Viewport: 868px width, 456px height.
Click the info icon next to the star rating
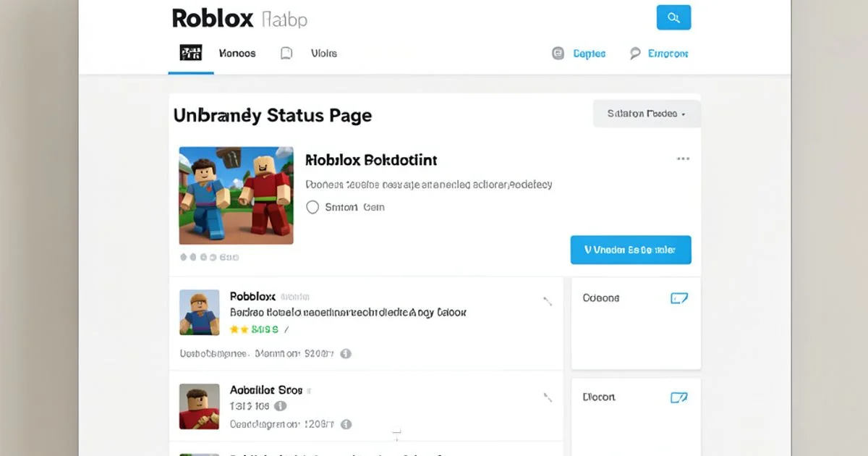(x=346, y=354)
